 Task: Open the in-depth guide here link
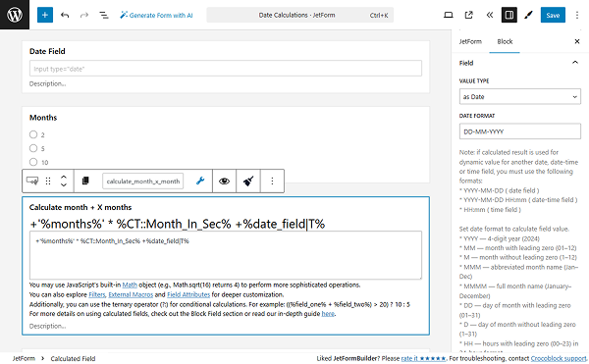pos(328,314)
